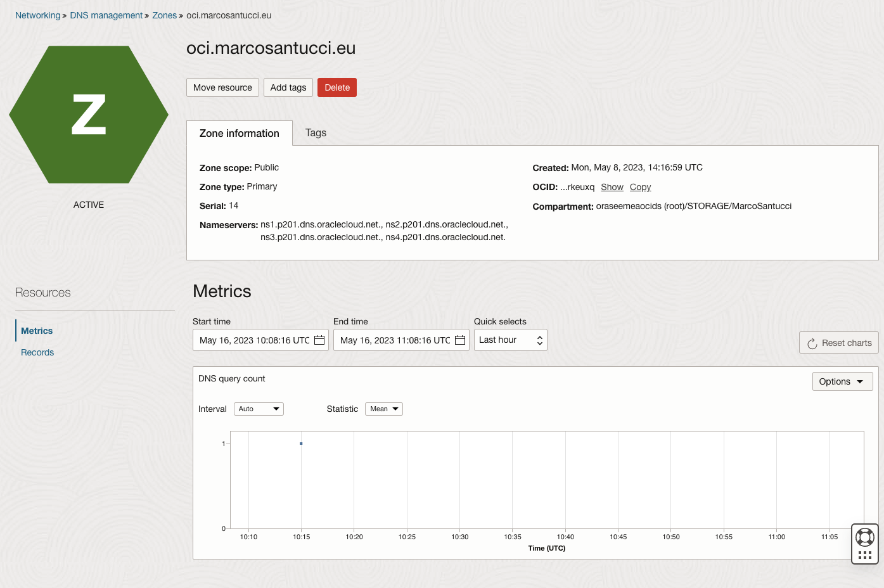
Task: Switch to the Tags tab
Action: coord(316,133)
